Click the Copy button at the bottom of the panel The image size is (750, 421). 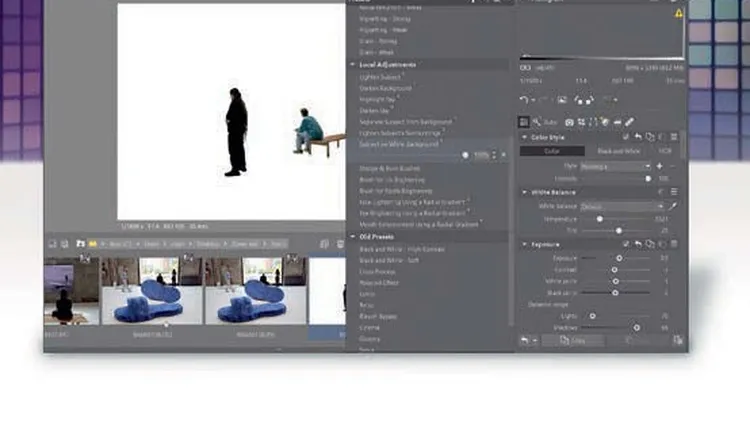[x=574, y=341]
